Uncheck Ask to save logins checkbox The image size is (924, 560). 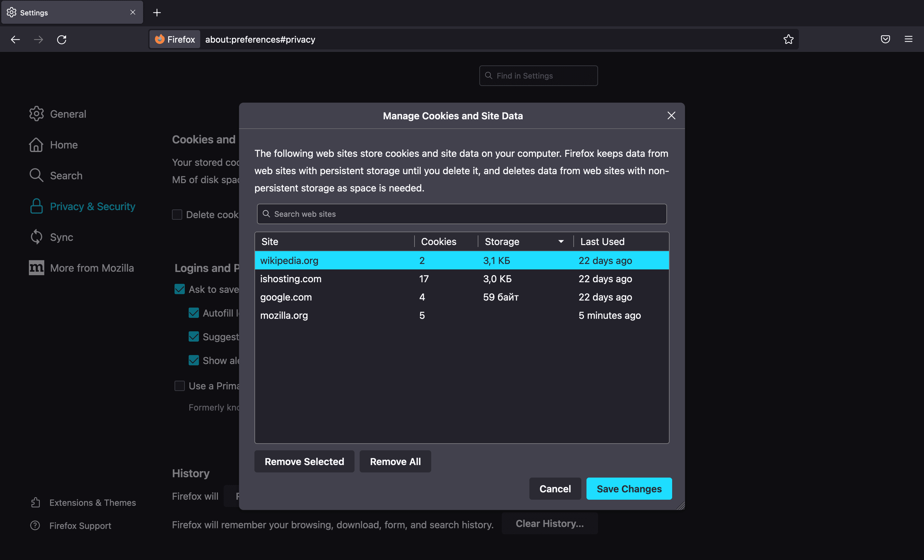(180, 289)
